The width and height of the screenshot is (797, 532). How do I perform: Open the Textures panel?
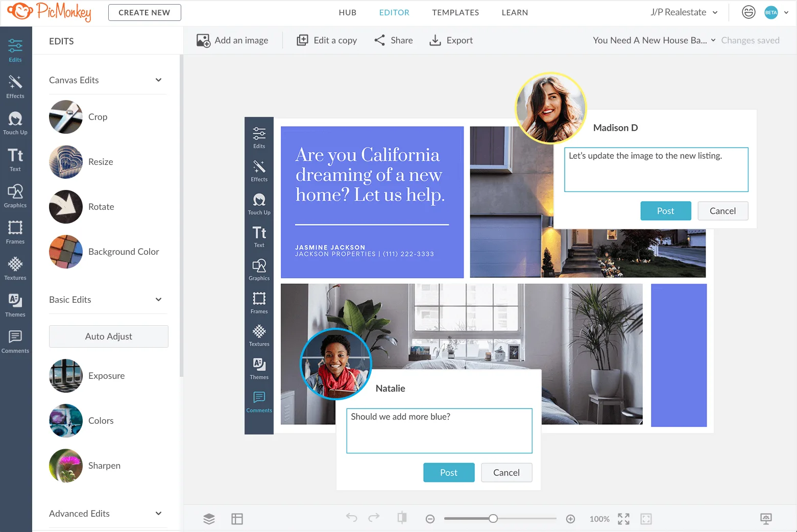15,268
